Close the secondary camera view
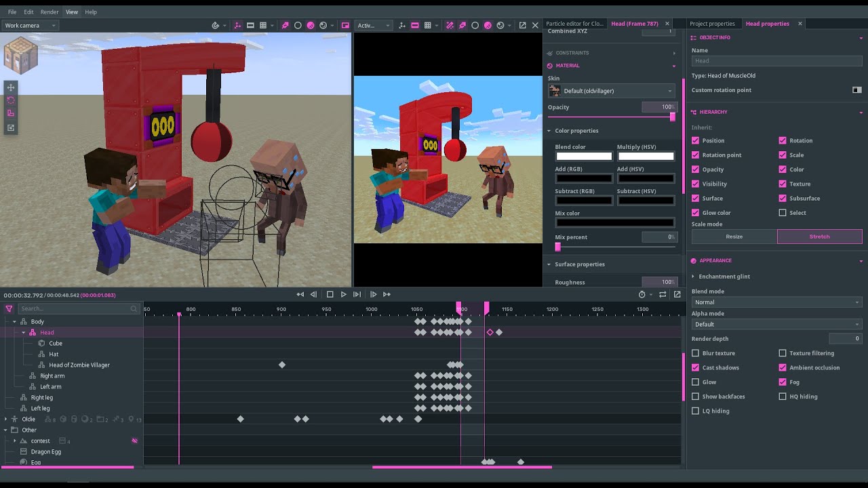Image resolution: width=868 pixels, height=488 pixels. [535, 25]
